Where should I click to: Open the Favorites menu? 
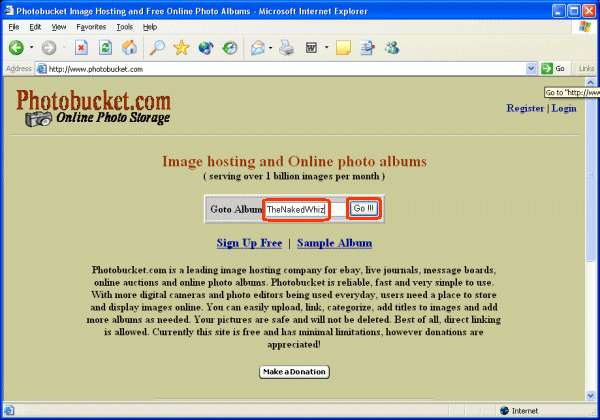[x=91, y=27]
